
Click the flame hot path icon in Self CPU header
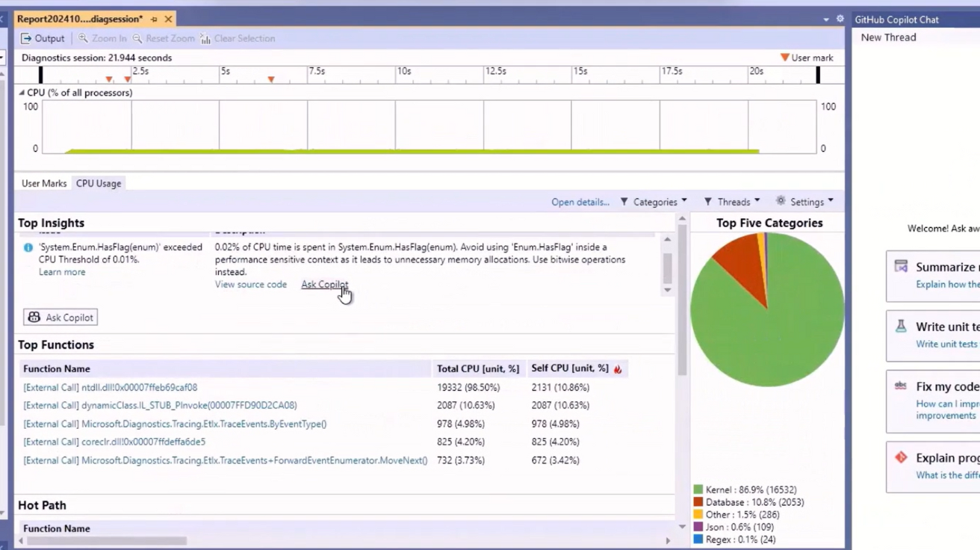click(618, 369)
